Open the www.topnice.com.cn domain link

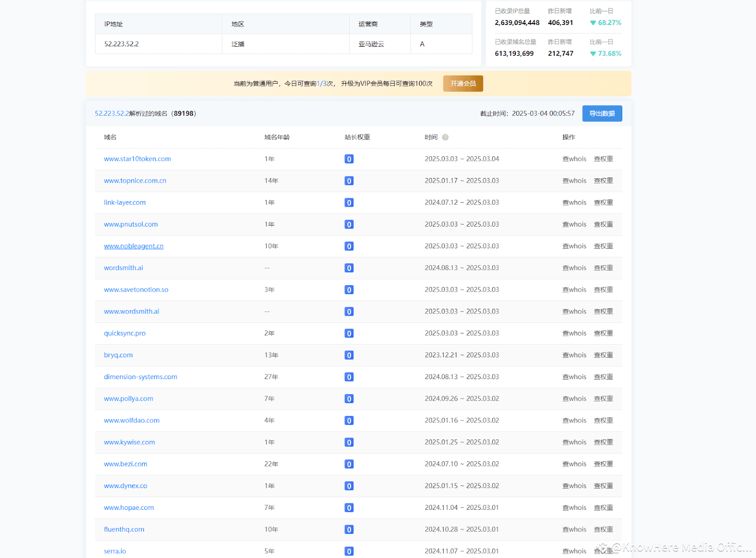[x=135, y=181]
